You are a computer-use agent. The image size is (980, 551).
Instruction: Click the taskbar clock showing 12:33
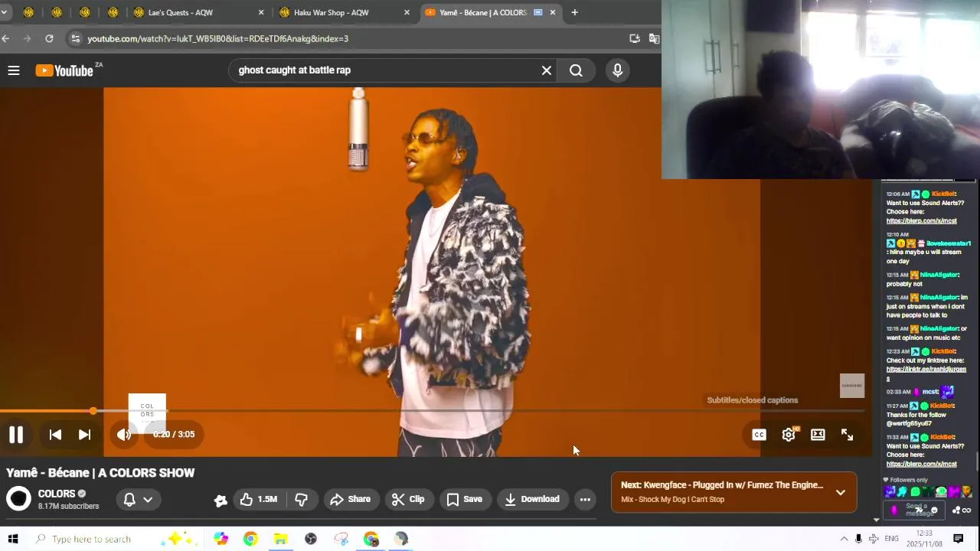(x=924, y=539)
